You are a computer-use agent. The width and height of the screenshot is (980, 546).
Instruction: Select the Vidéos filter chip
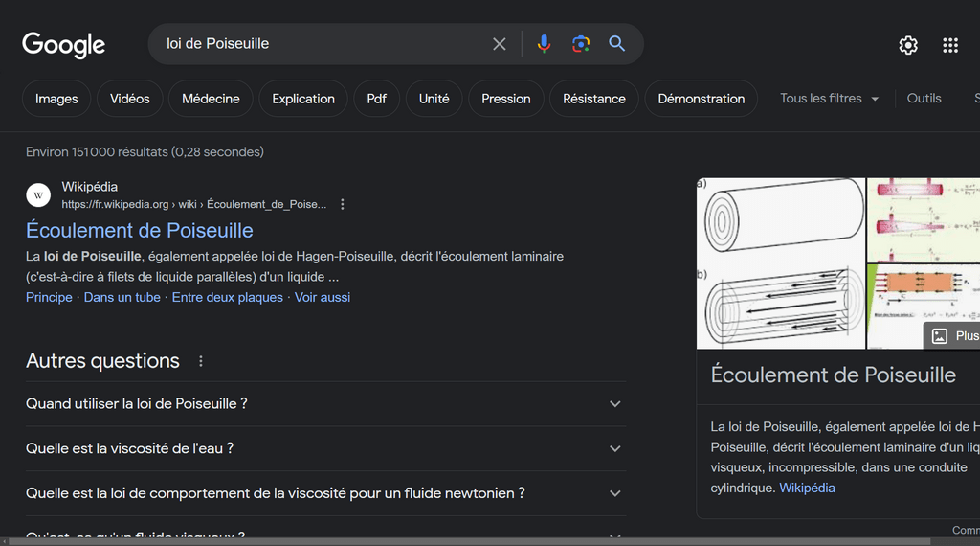[x=129, y=99]
